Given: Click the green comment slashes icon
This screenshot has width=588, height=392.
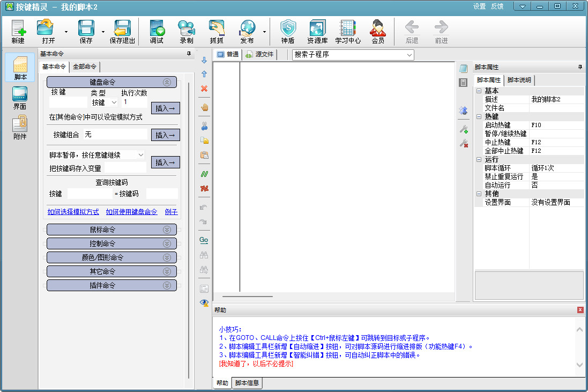Looking at the screenshot, I should point(204,174).
